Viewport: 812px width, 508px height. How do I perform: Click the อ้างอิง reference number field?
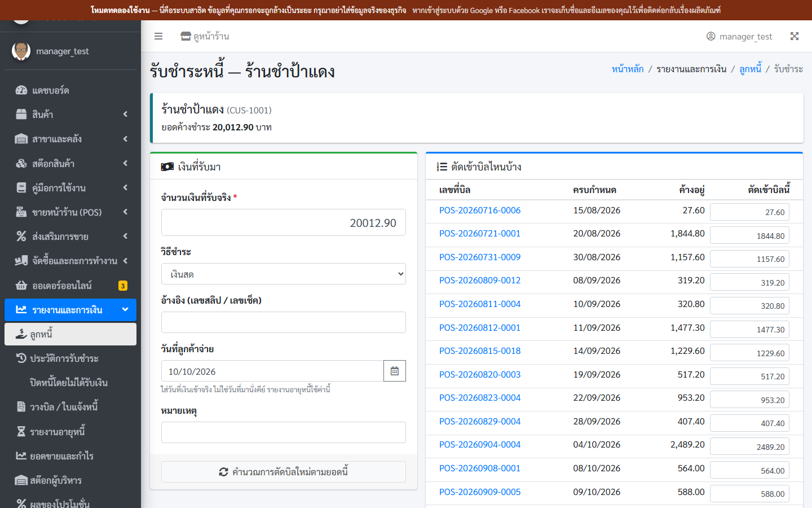(284, 322)
